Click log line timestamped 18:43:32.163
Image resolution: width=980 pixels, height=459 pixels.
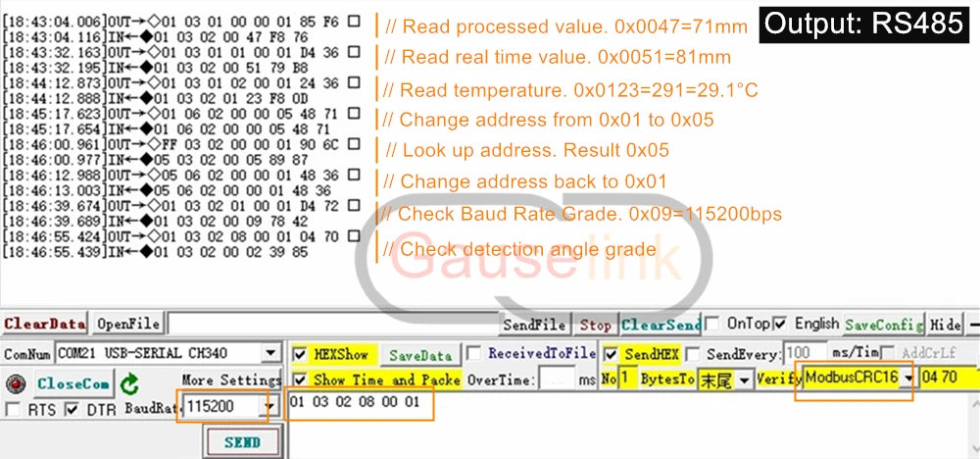pyautogui.click(x=180, y=52)
